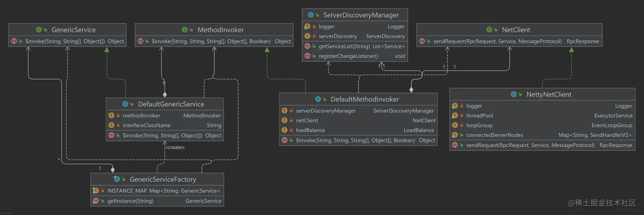This screenshot has height=215, width=644.
Task: Click the serverDiscoveryManager field name in DefaultMethodInvoker
Action: (x=326, y=111)
